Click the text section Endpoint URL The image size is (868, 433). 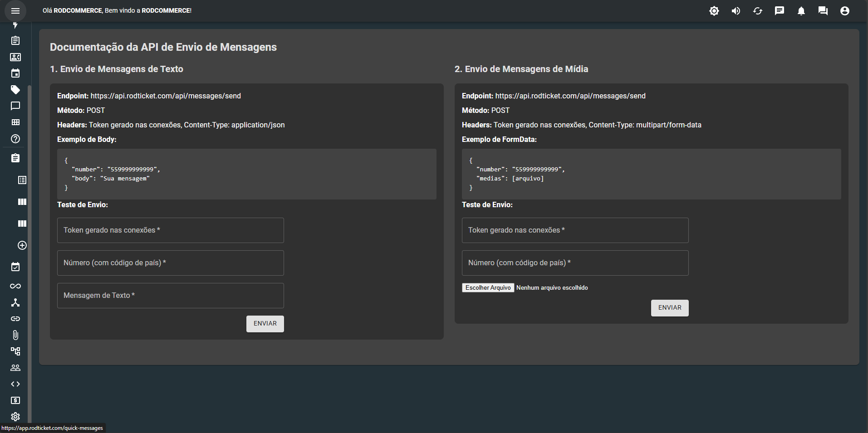tap(166, 96)
